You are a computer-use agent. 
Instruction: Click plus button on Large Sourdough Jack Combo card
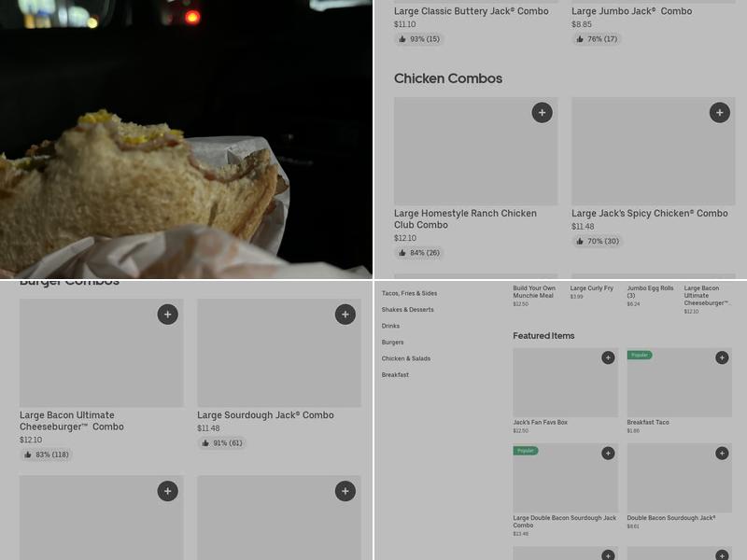coord(345,315)
